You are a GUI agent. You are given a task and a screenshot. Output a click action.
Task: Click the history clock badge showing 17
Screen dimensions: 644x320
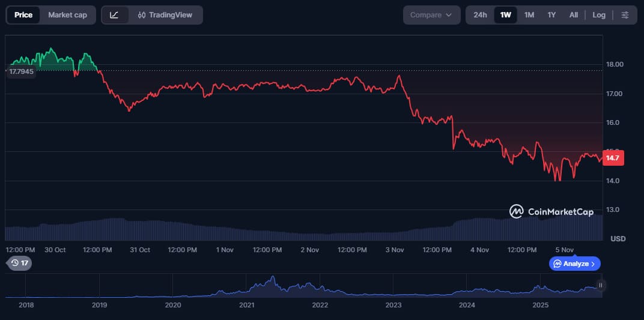tap(19, 263)
